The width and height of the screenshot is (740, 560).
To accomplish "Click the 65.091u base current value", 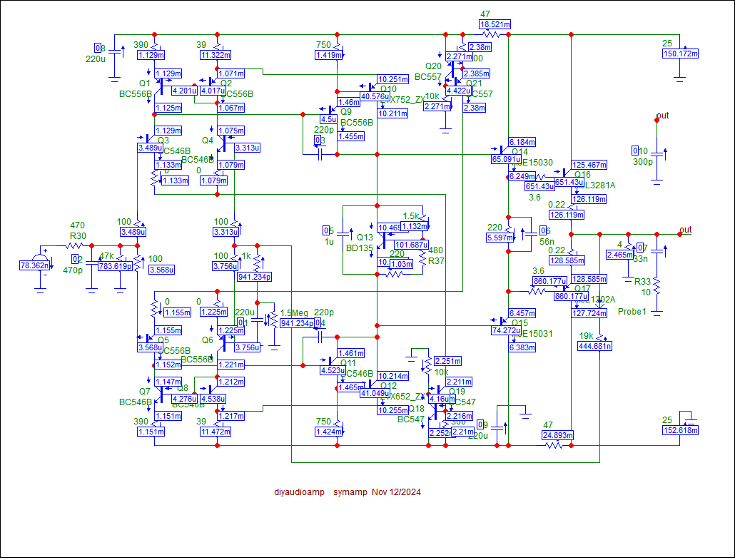I will point(506,160).
